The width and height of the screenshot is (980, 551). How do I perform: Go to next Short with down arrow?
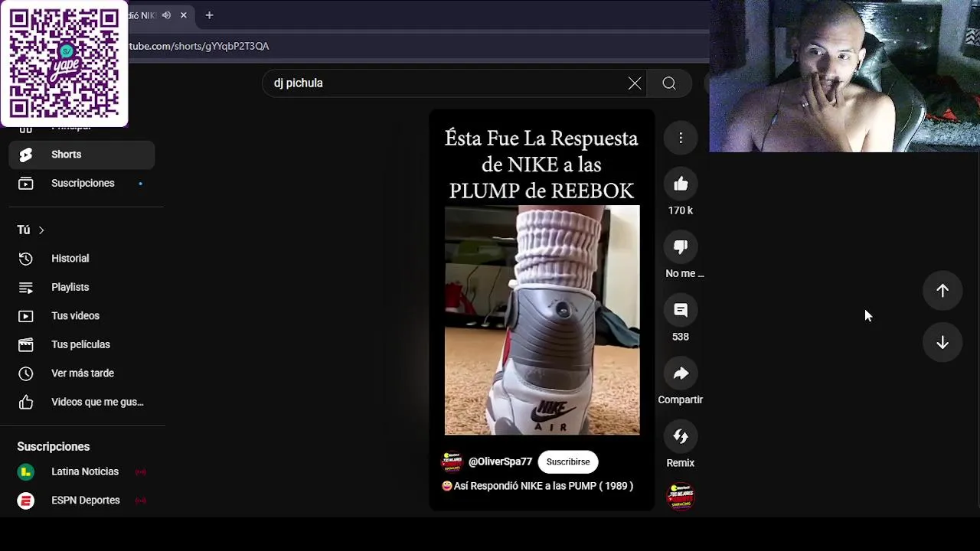click(x=942, y=343)
